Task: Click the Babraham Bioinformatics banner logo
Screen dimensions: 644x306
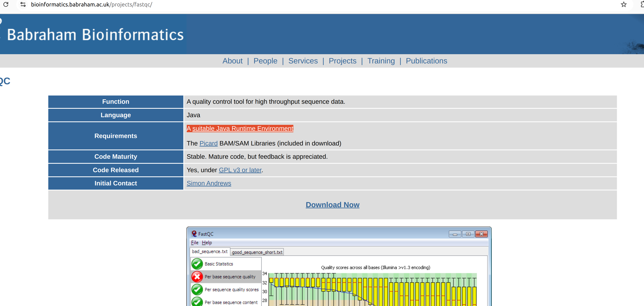Action: coord(93,34)
